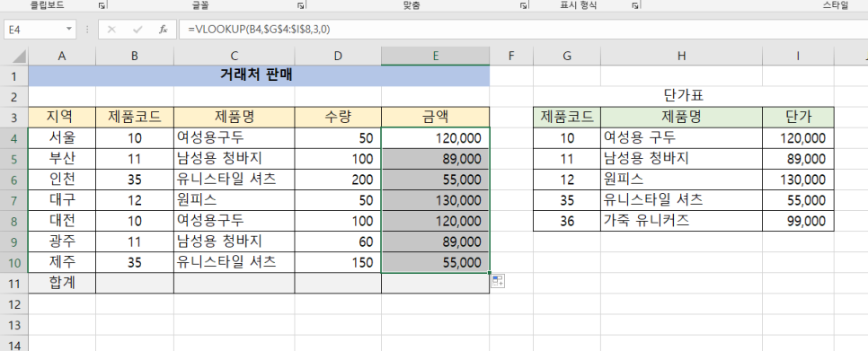Click the 합계 cell
The height and width of the screenshot is (351, 868).
(62, 283)
